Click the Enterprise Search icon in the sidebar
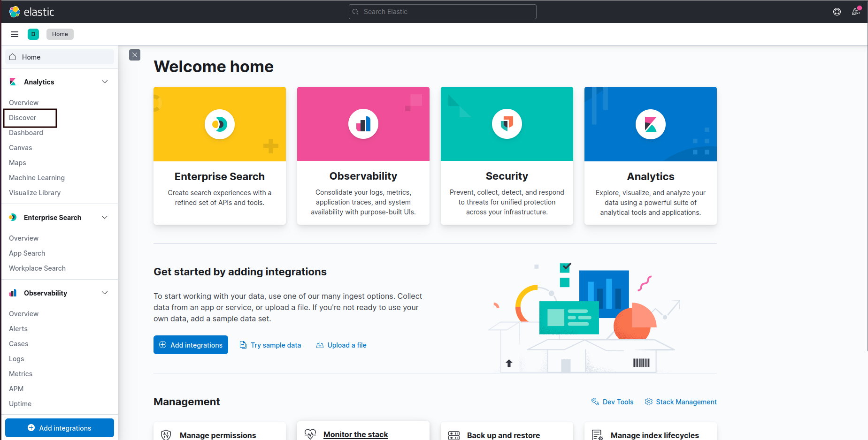 tap(13, 217)
